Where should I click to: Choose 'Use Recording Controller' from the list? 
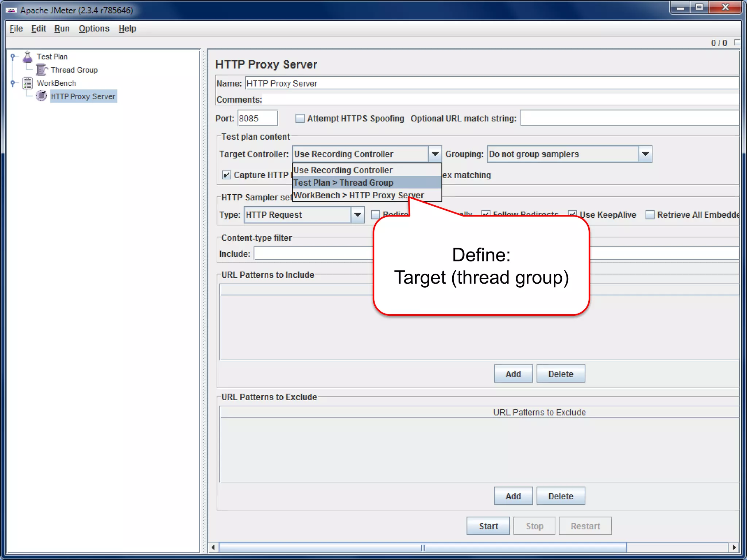coord(367,170)
